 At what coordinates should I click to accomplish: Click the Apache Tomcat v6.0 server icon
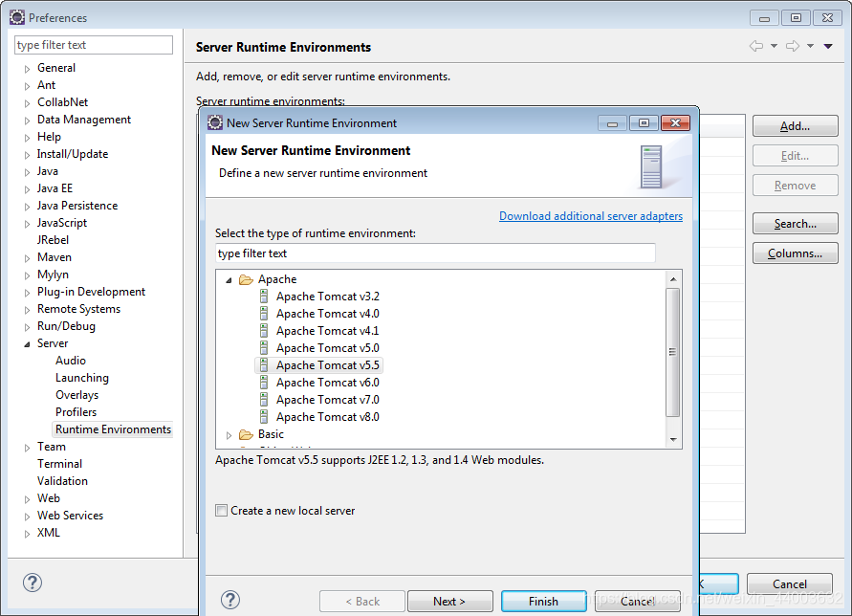click(x=264, y=383)
